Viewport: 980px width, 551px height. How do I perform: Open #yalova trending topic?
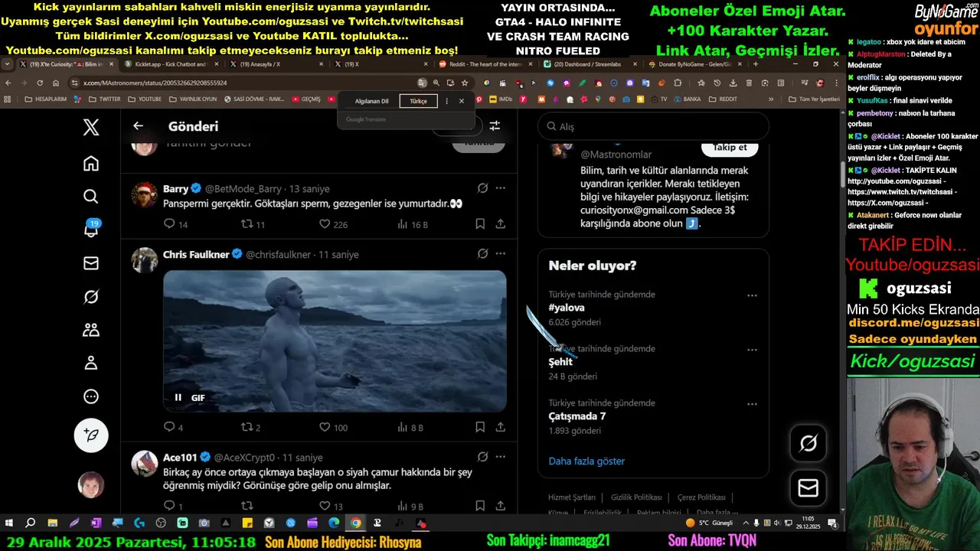click(x=567, y=308)
